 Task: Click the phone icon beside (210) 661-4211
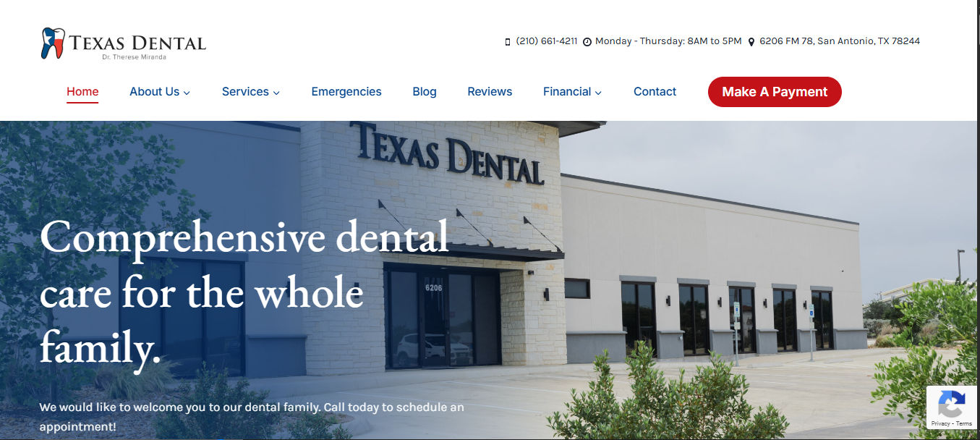[508, 42]
